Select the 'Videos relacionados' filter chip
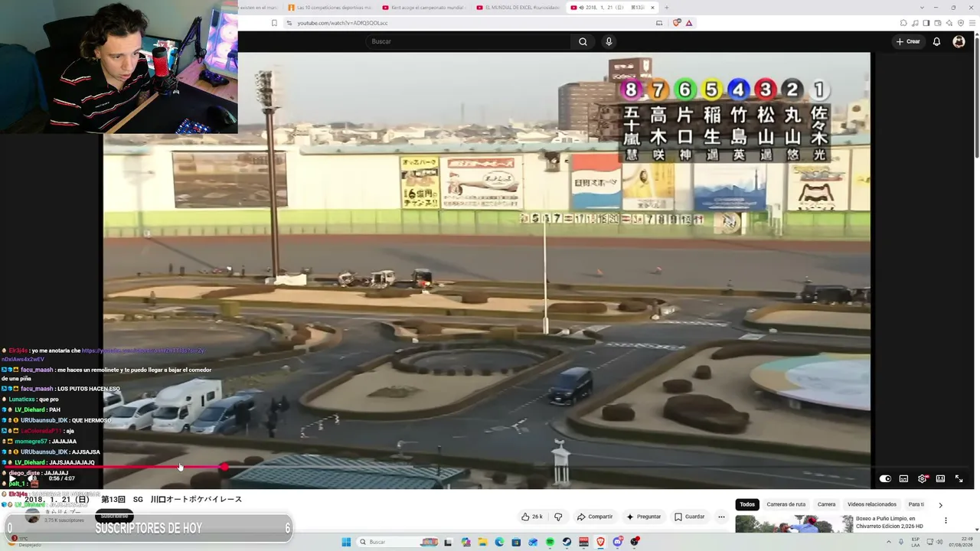 [871, 504]
